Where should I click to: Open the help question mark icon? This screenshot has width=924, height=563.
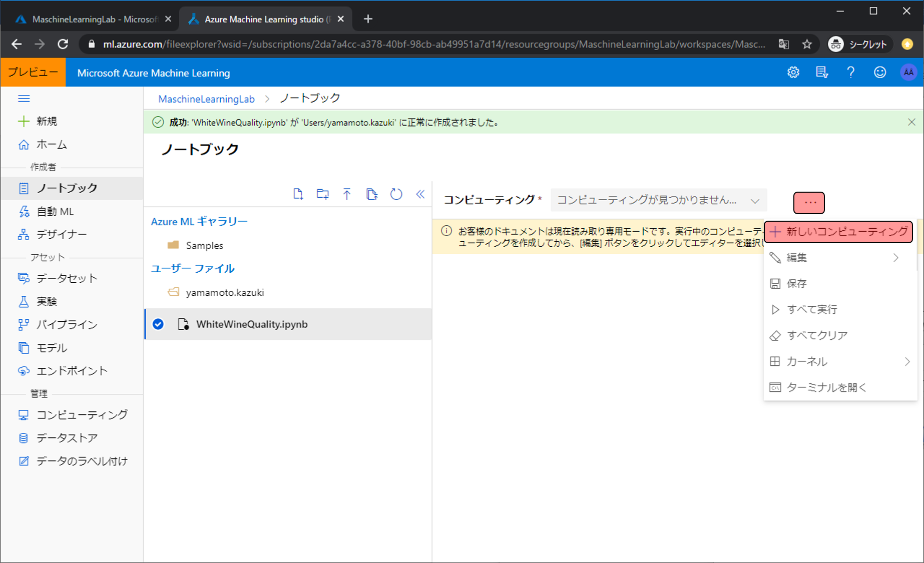(x=850, y=73)
